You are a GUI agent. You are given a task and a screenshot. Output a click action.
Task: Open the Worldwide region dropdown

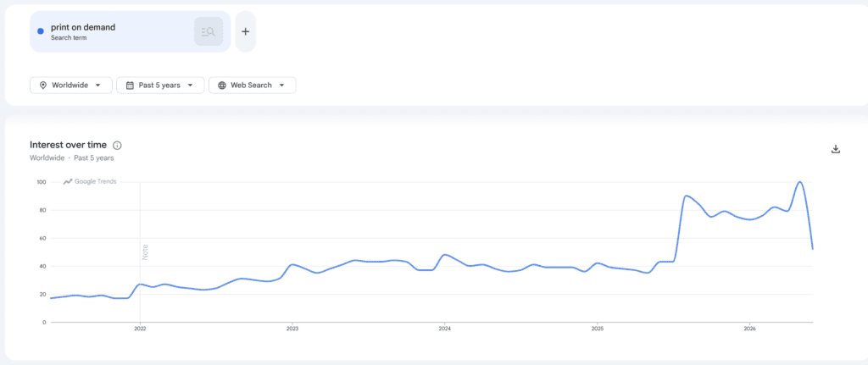[71, 86]
